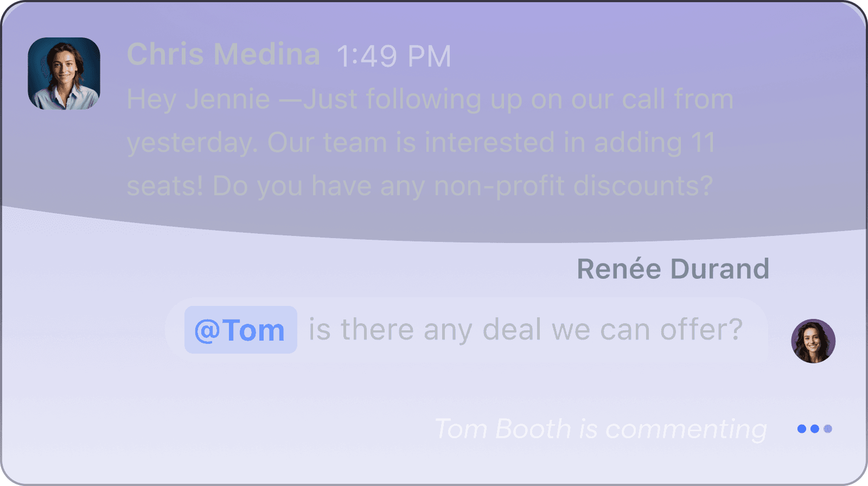Select the "is there any deal" comment bubble
This screenshot has height=486, width=868.
click(467, 330)
